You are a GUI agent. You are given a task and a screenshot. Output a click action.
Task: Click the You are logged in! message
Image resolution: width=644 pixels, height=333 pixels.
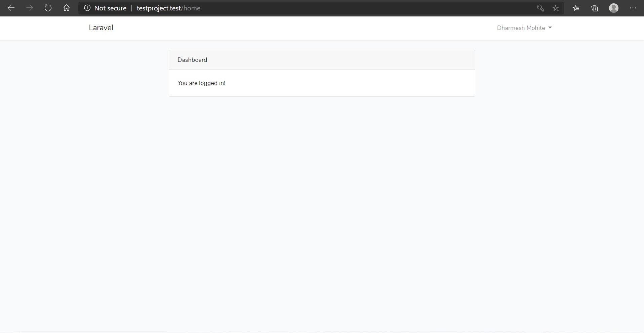201,83
